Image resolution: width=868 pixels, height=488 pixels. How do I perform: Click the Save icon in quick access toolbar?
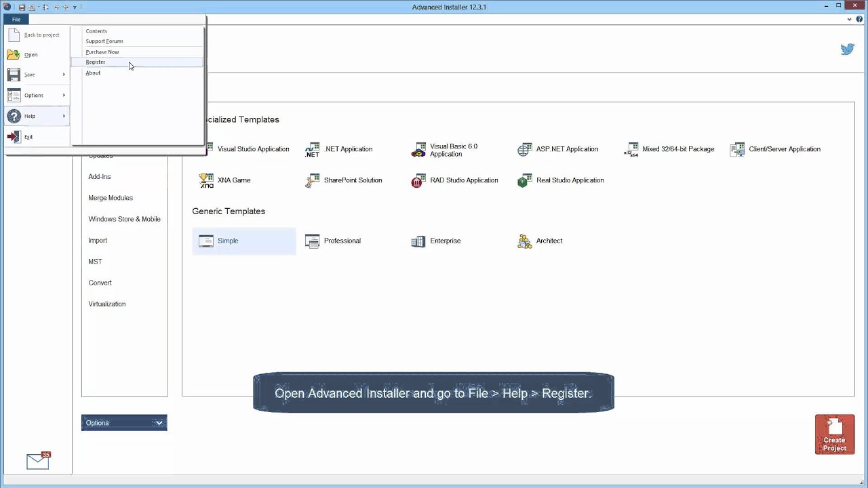click(x=22, y=7)
